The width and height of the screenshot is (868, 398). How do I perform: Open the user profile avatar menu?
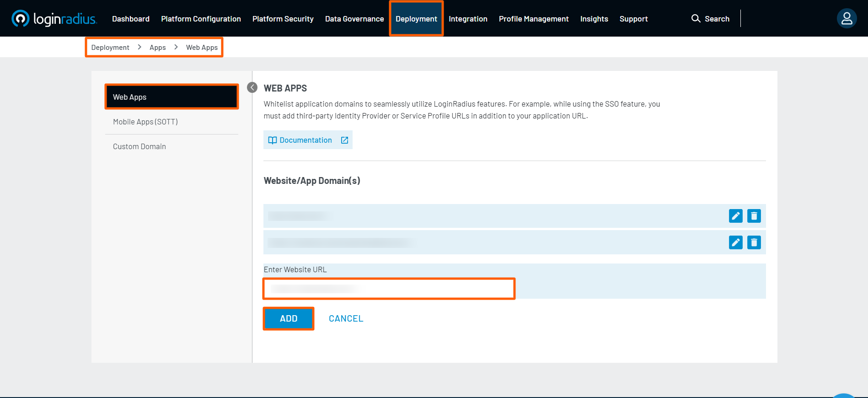[847, 19]
